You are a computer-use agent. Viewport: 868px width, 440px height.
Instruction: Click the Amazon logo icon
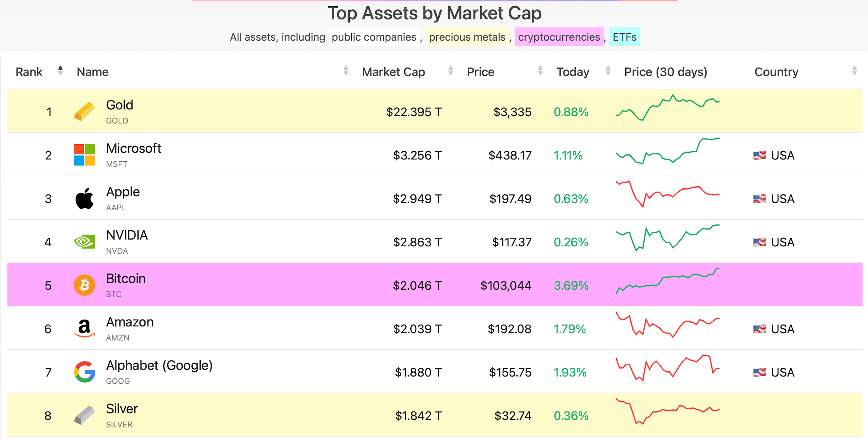pos(84,329)
